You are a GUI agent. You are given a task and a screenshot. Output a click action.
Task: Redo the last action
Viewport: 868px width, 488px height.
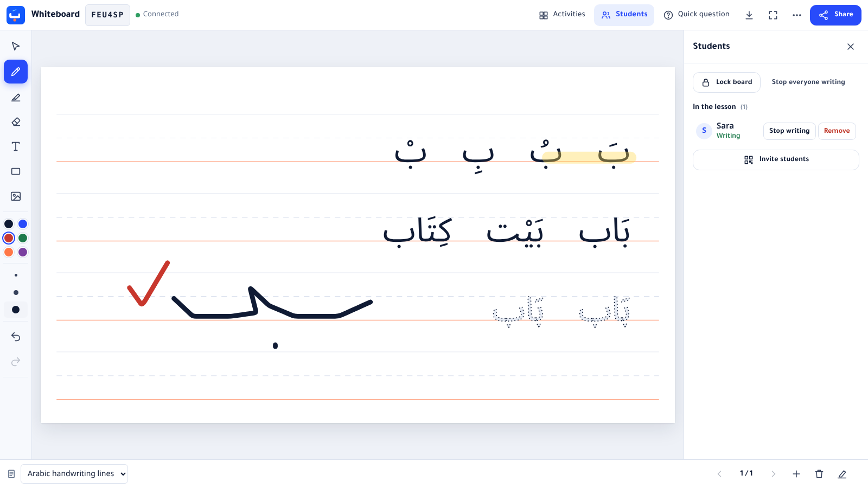(x=16, y=362)
